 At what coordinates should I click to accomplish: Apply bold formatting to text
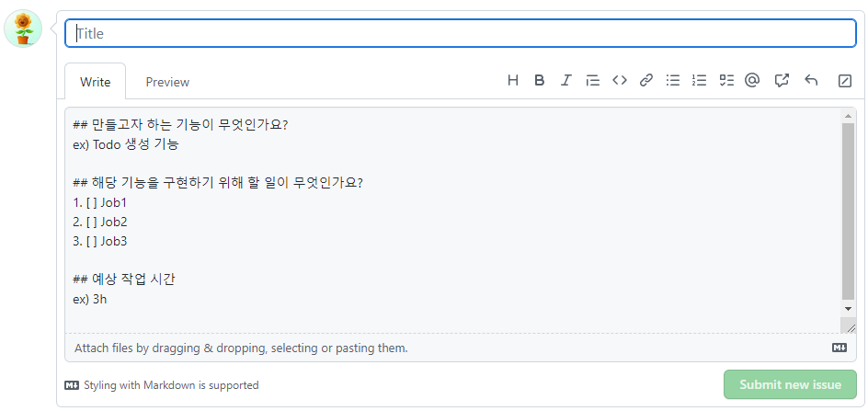coord(539,81)
